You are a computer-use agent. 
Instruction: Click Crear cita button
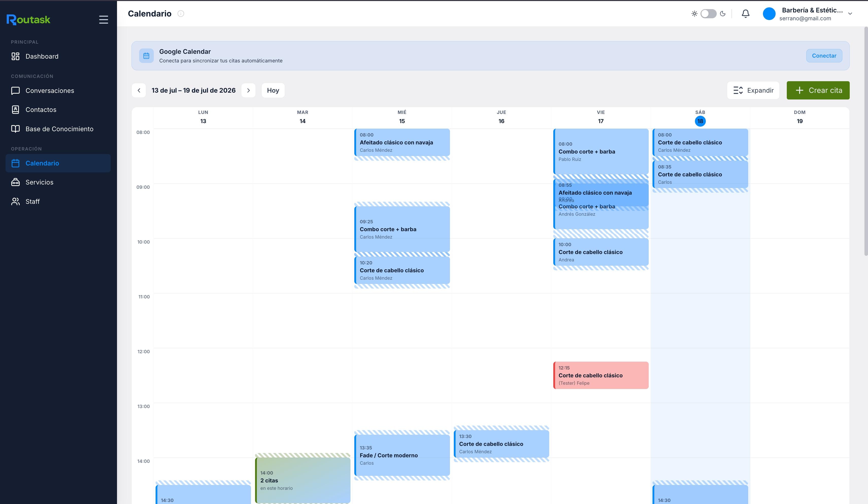click(x=818, y=91)
